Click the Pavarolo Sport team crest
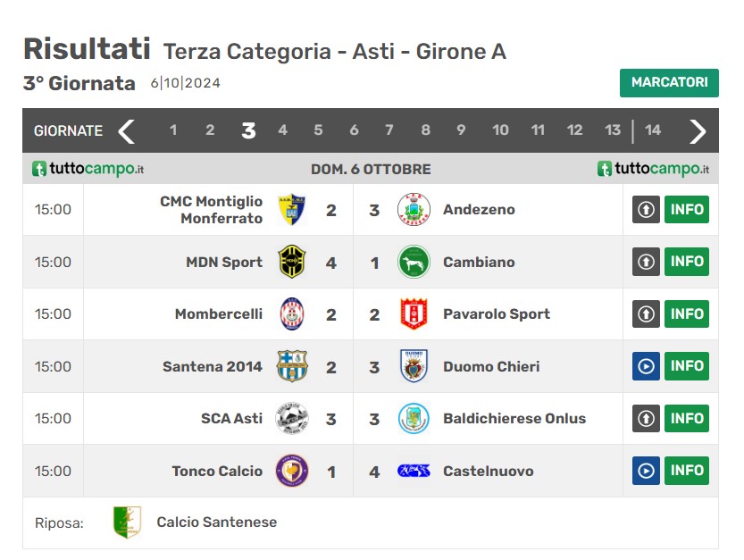Viewport: 744px width, 560px height. pyautogui.click(x=414, y=314)
